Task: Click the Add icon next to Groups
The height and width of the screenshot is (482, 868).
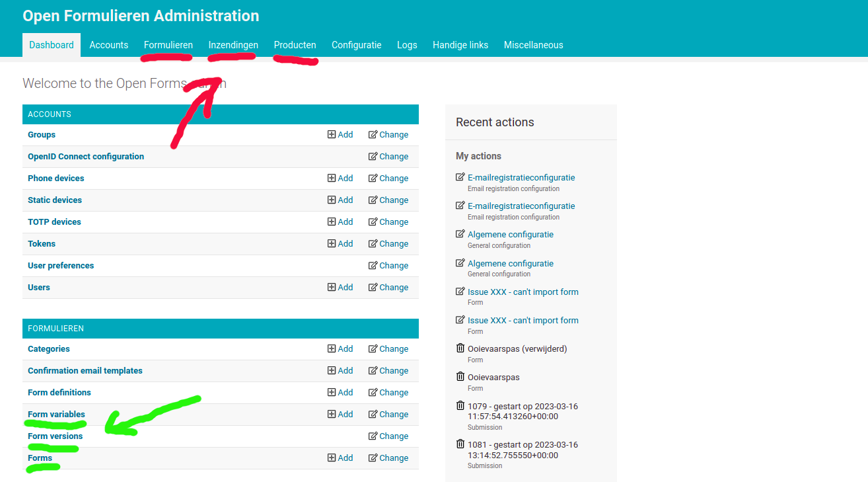Action: point(331,134)
